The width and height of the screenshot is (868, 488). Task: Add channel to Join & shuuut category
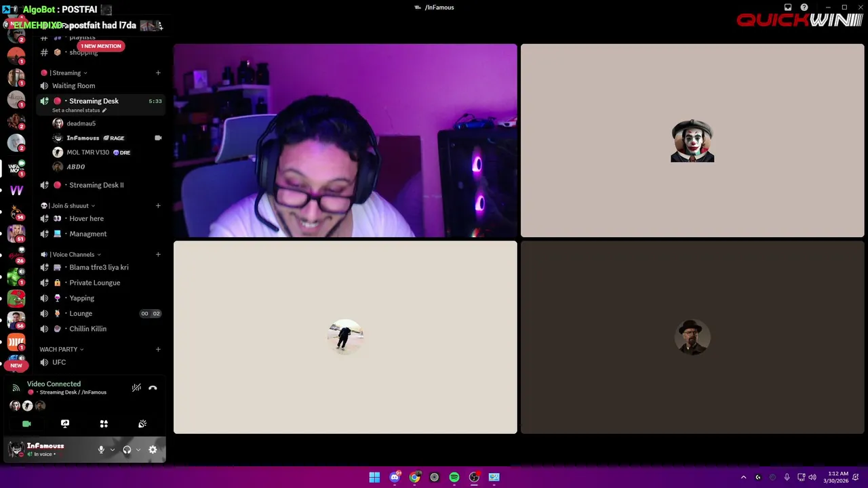(x=158, y=205)
